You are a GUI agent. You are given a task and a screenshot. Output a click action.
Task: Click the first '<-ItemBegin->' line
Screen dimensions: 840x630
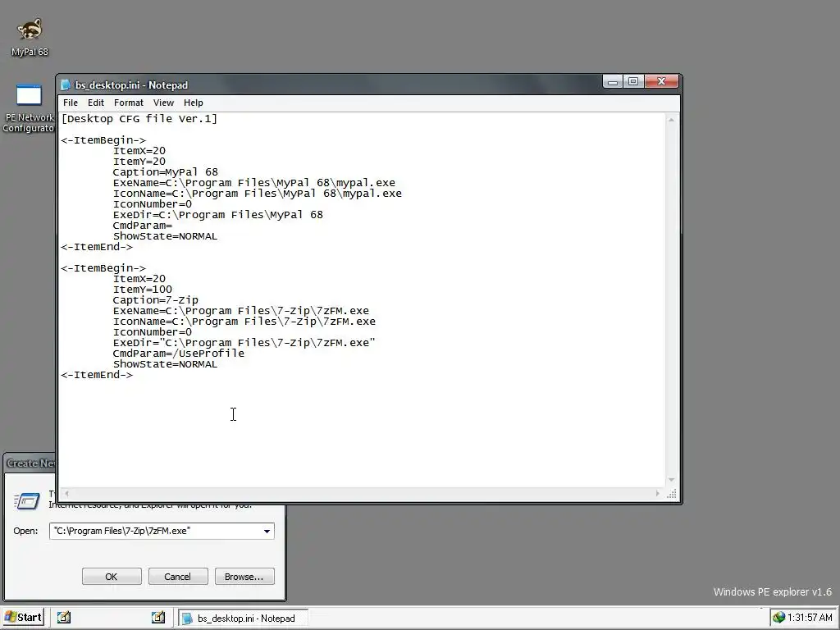coord(103,139)
